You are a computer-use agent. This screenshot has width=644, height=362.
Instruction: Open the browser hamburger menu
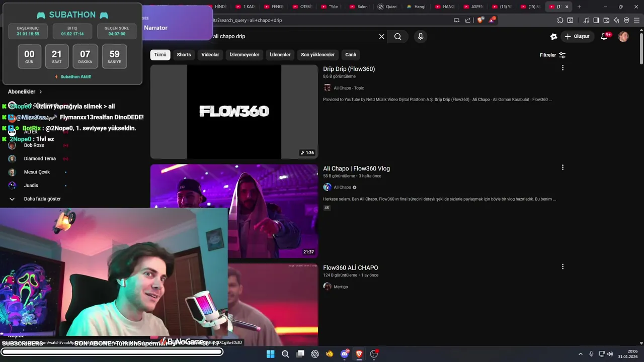(x=636, y=20)
